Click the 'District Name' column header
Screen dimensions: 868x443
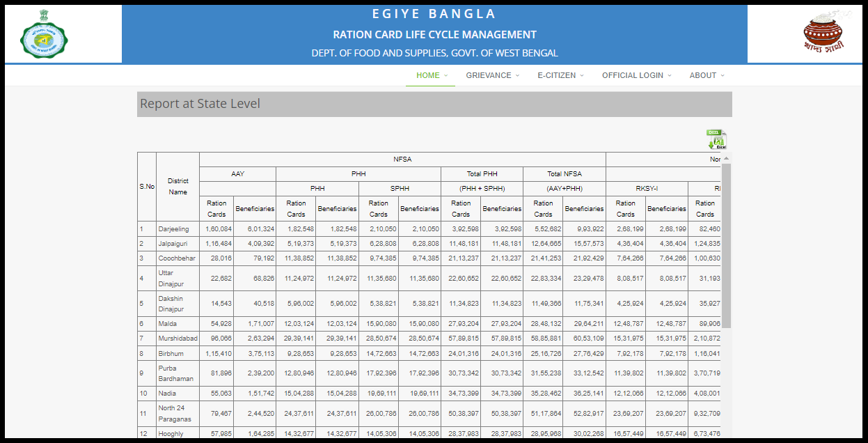click(x=177, y=187)
